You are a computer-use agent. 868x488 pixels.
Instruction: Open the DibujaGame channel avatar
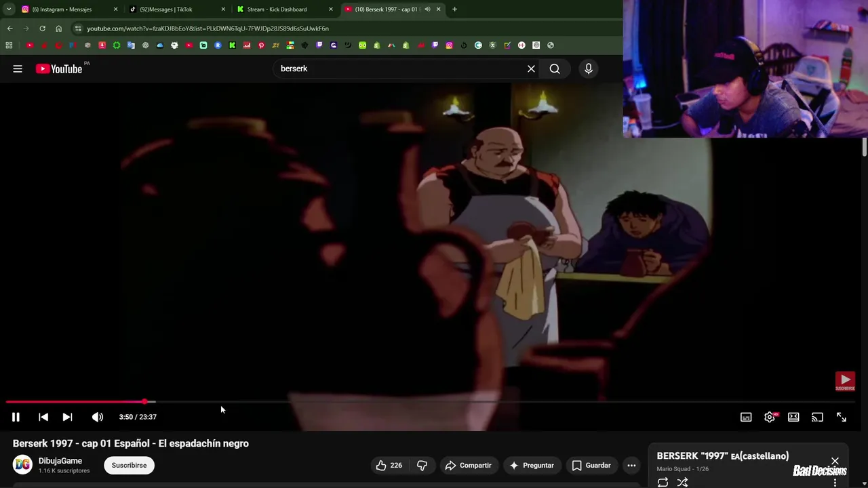click(22, 464)
